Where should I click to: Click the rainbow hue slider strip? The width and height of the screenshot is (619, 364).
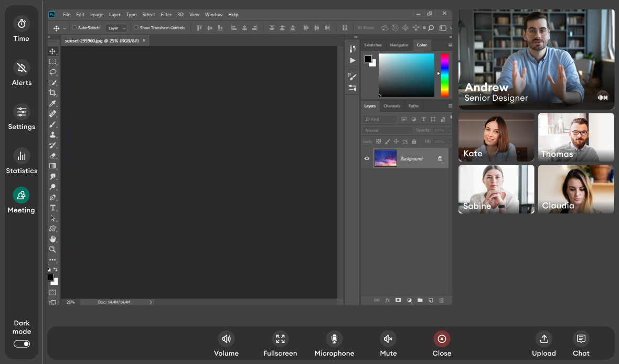[x=444, y=75]
